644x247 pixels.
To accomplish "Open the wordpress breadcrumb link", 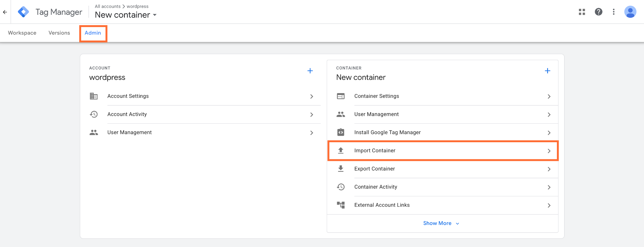I will pyautogui.click(x=137, y=6).
